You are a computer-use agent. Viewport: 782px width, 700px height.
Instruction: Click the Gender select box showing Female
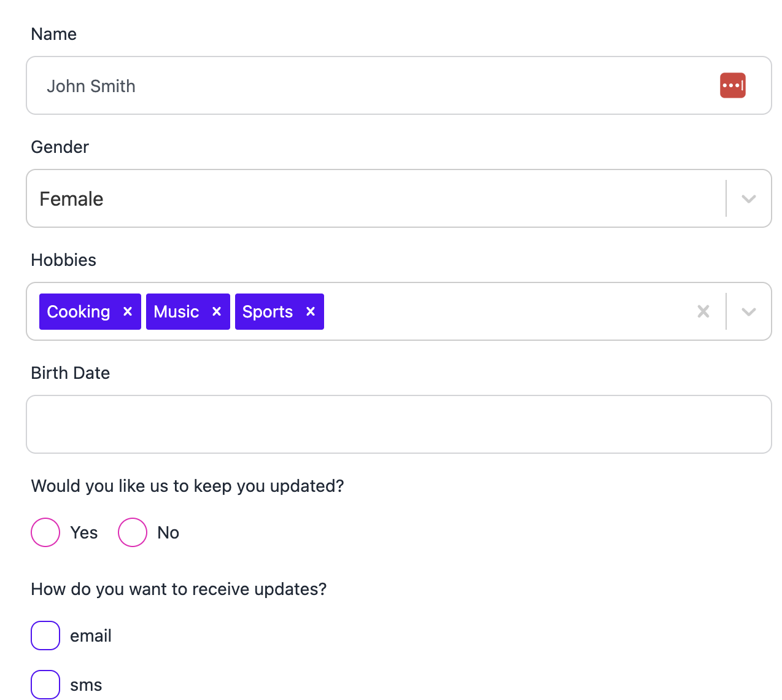click(368, 199)
